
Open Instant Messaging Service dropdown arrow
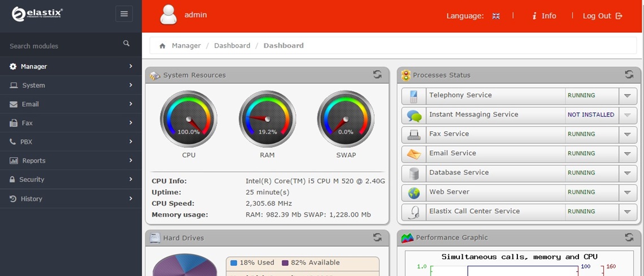click(627, 115)
